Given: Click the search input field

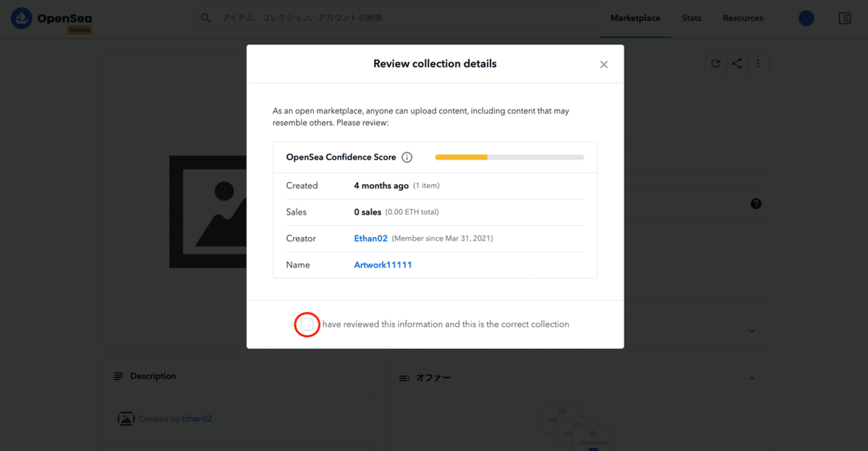Looking at the screenshot, I should 405,18.
